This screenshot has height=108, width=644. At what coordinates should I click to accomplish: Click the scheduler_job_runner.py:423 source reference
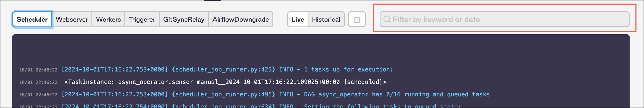point(224,69)
